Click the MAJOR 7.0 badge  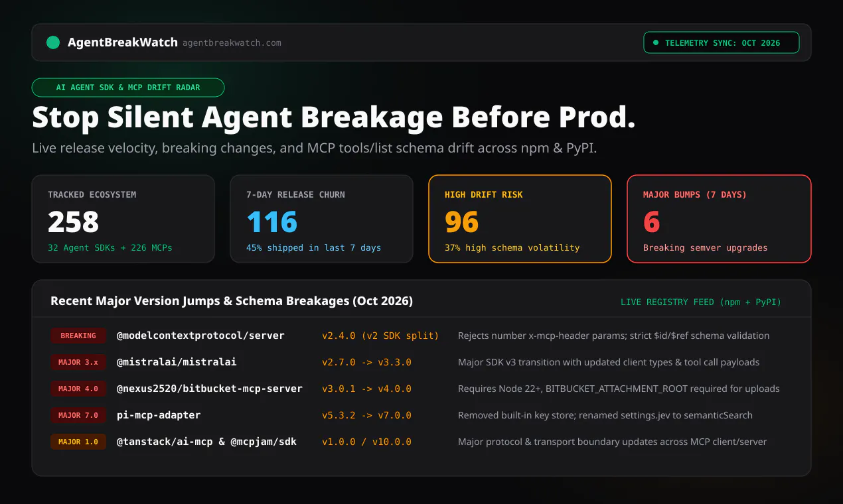tap(78, 415)
